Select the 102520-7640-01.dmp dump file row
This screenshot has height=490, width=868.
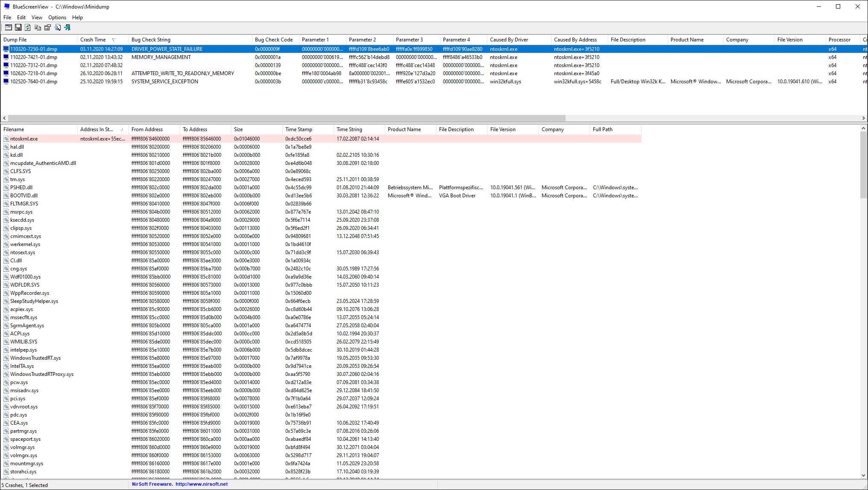[34, 82]
